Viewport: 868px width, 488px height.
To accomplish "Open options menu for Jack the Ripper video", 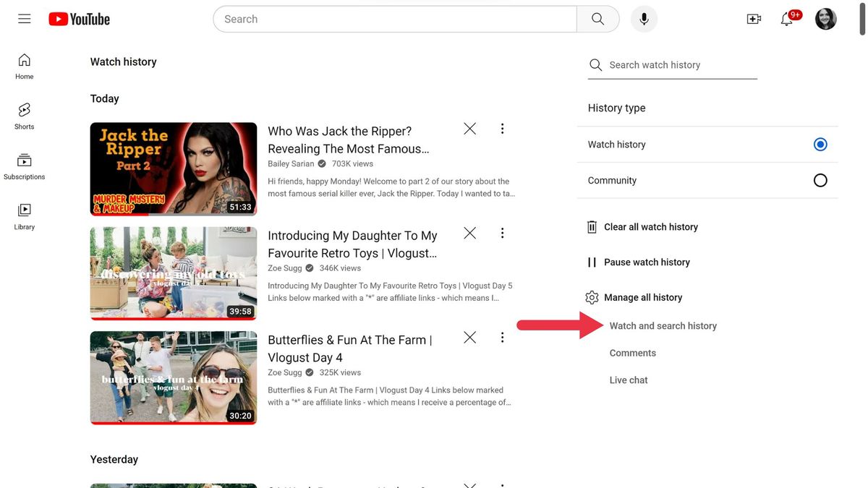I will point(502,128).
